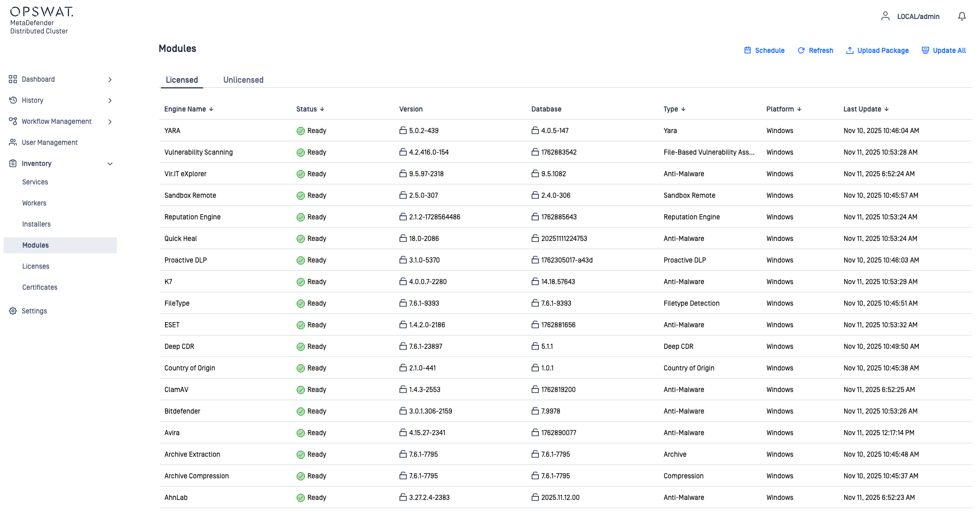Click the Settings gear icon in sidebar
This screenshot has width=980, height=522.
[x=13, y=311]
